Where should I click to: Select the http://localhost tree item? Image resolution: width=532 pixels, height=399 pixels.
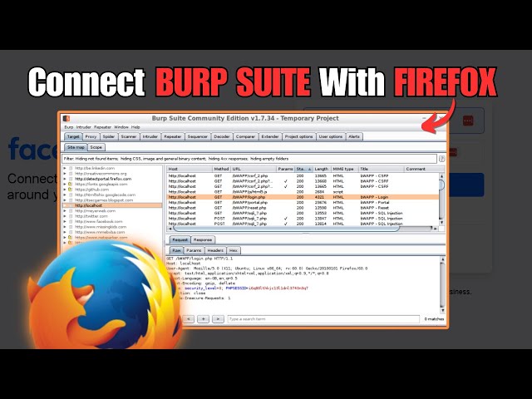tap(112, 205)
